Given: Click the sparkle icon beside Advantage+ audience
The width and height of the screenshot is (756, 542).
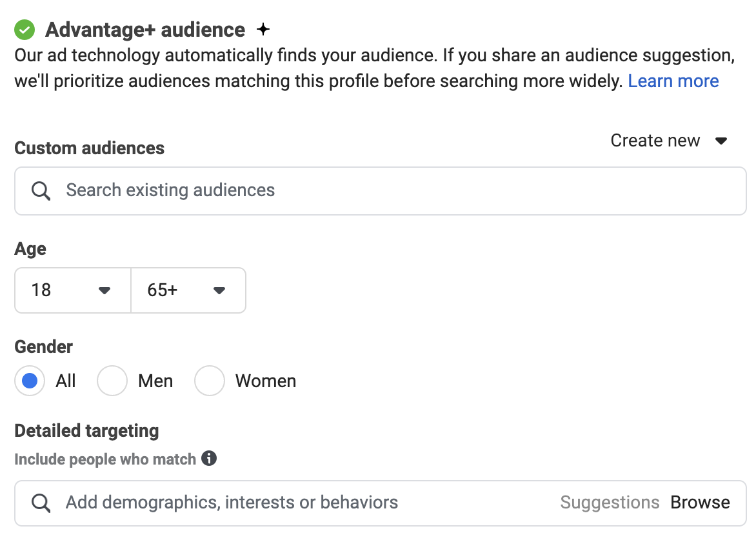Looking at the screenshot, I should pyautogui.click(x=263, y=30).
